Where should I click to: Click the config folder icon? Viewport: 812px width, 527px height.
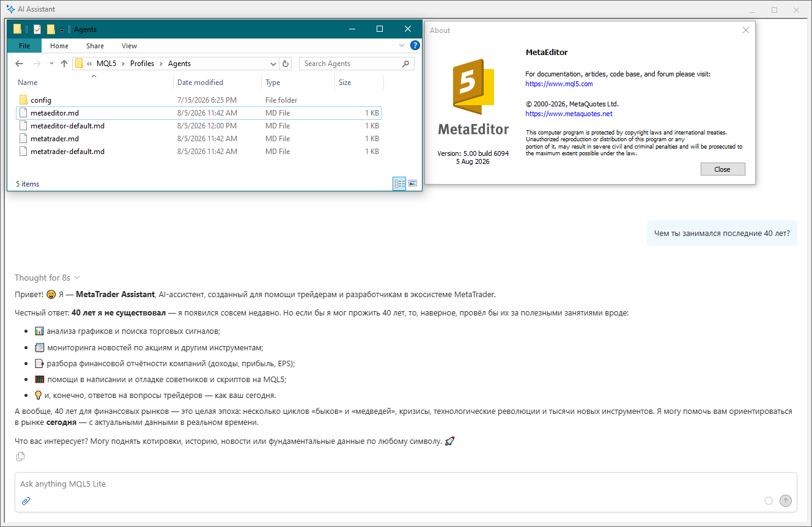(x=23, y=100)
